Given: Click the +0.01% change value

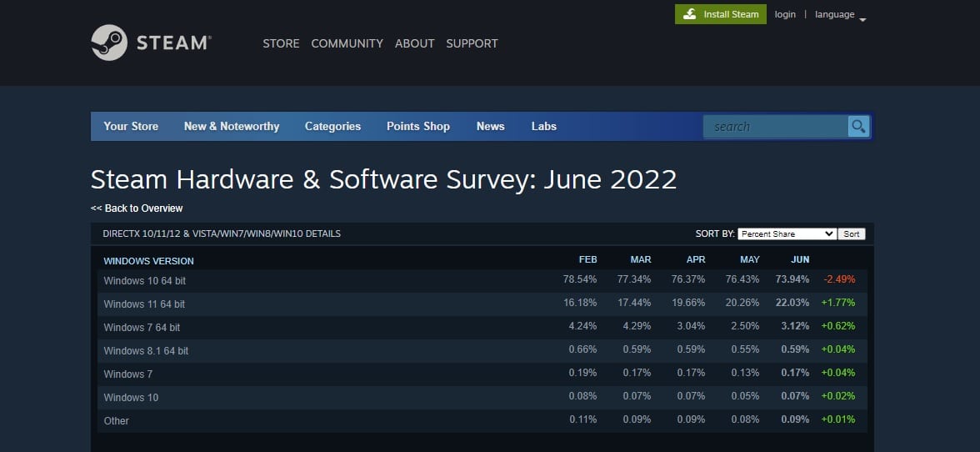Looking at the screenshot, I should [x=838, y=419].
